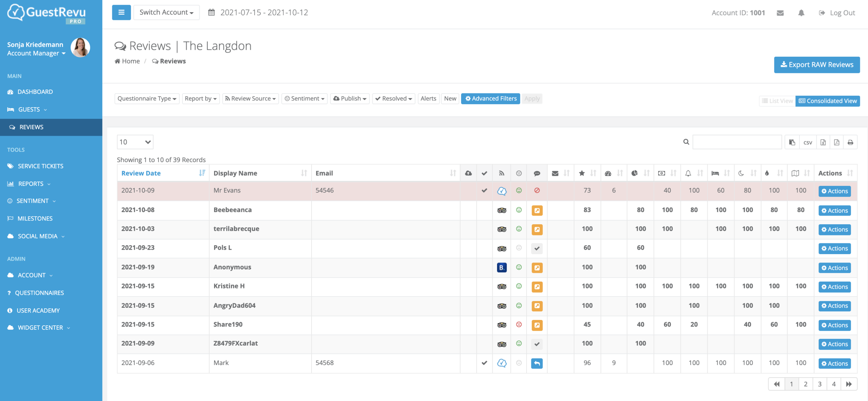Click the date range 2021-07-15 - 2021-10-12
The width and height of the screenshot is (868, 401).
(264, 13)
